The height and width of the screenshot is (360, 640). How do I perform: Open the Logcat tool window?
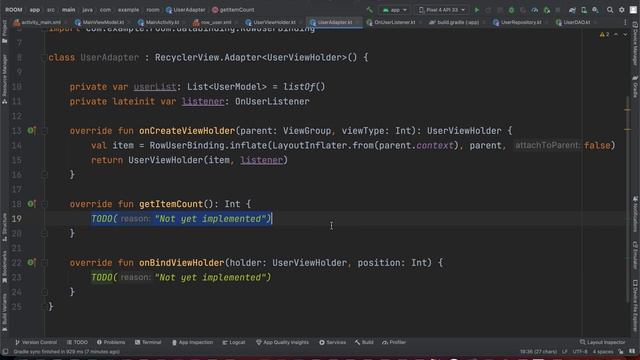[234, 342]
